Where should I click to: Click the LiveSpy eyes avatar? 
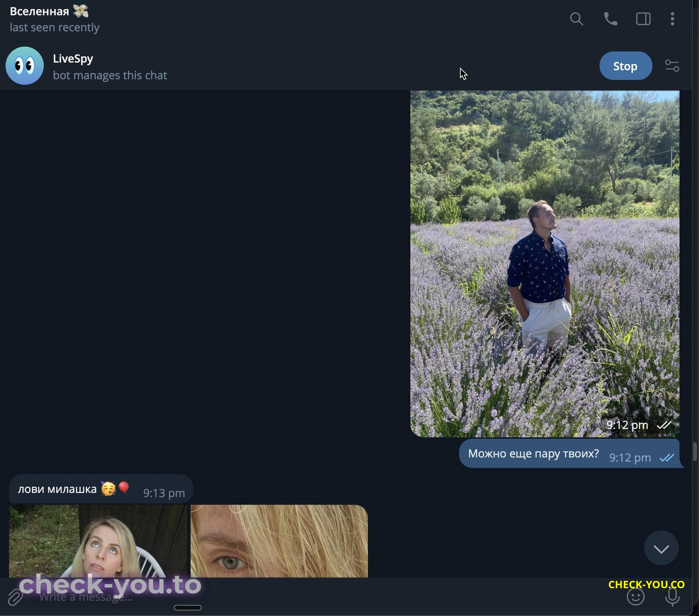[x=25, y=66]
